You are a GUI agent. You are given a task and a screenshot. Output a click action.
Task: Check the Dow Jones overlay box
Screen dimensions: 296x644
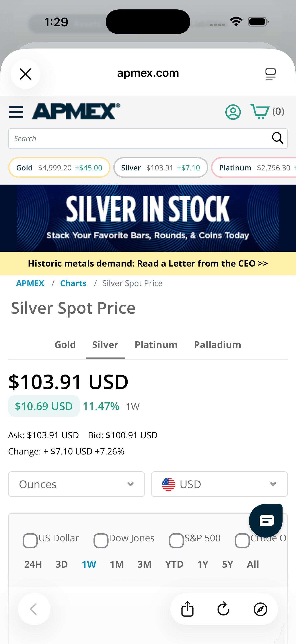(101, 540)
